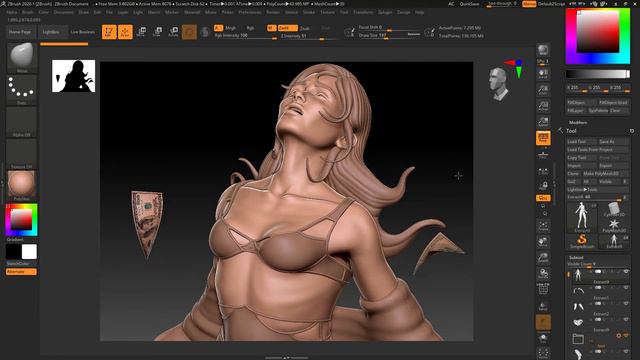Screen dimensions: 640x360
Task: Adjust the Z Intensity slider
Action: pos(309,36)
